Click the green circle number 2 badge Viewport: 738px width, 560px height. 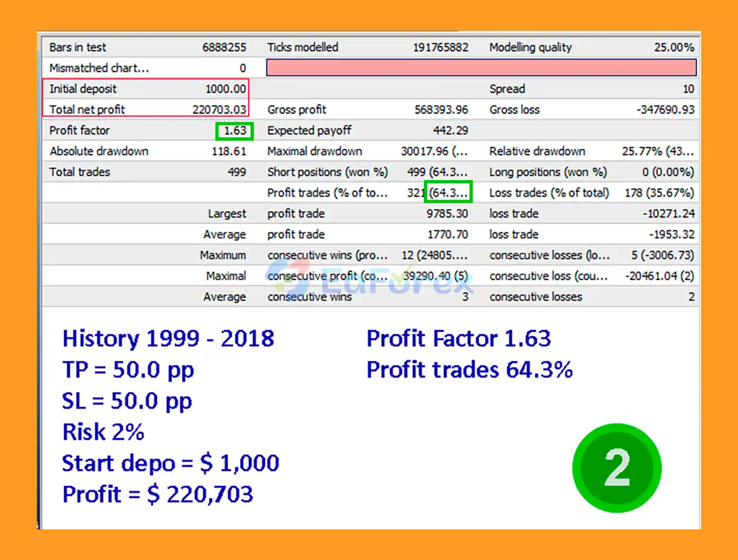pos(616,468)
